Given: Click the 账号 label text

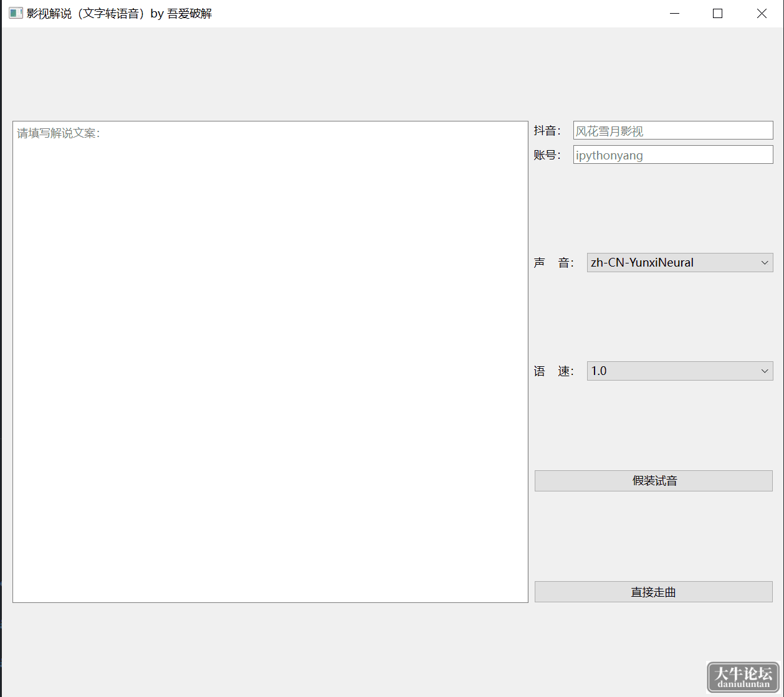Looking at the screenshot, I should [547, 155].
